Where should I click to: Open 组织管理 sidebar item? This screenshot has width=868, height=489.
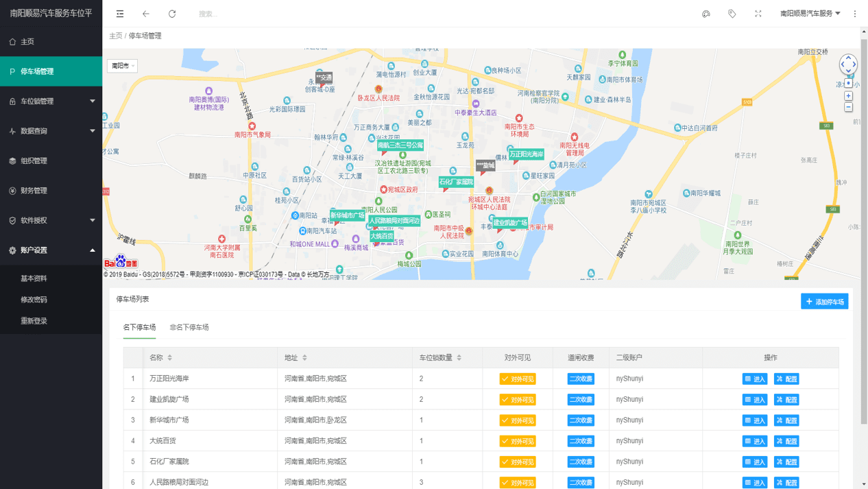click(51, 161)
